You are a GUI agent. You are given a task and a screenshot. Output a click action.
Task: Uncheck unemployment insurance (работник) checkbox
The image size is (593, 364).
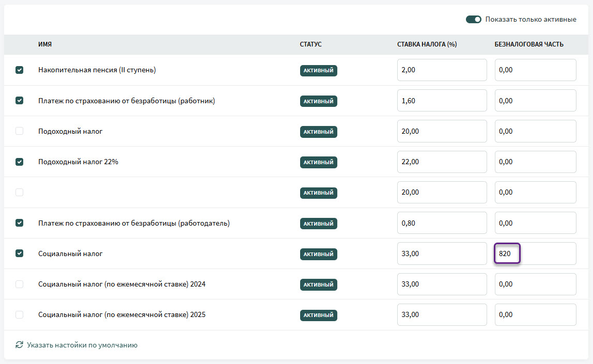20,101
